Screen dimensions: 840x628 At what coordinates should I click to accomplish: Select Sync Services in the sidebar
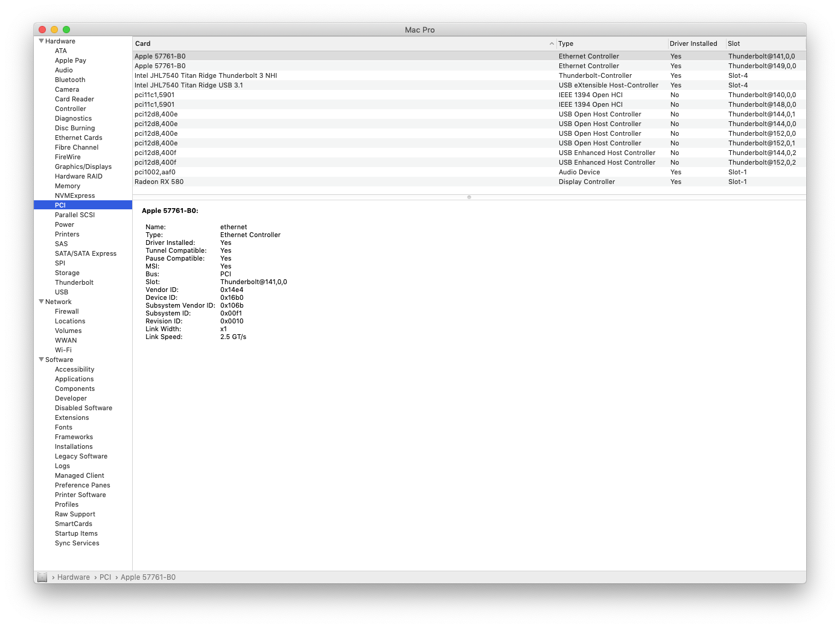coord(77,543)
